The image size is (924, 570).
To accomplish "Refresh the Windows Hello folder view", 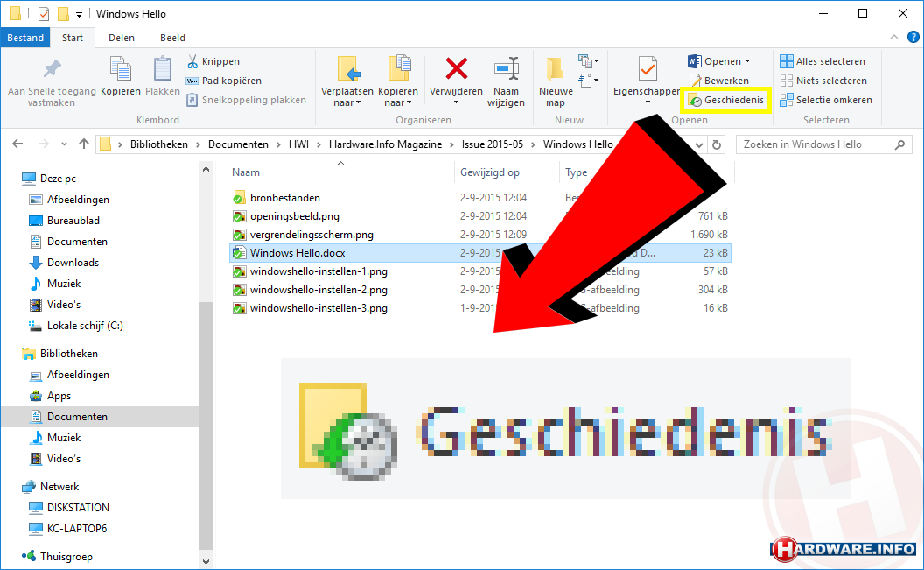I will (x=717, y=144).
